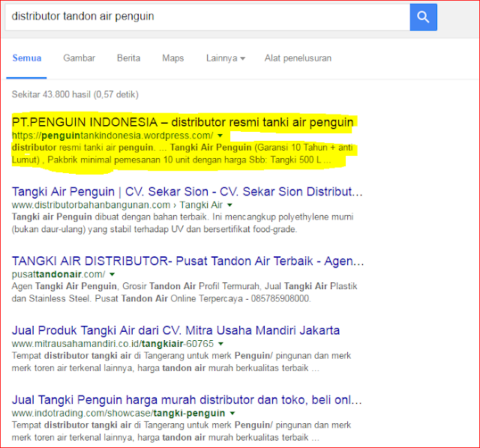Expand the arrow beside indotrading.com URL
Screen dimensions: 480x448
(232, 413)
